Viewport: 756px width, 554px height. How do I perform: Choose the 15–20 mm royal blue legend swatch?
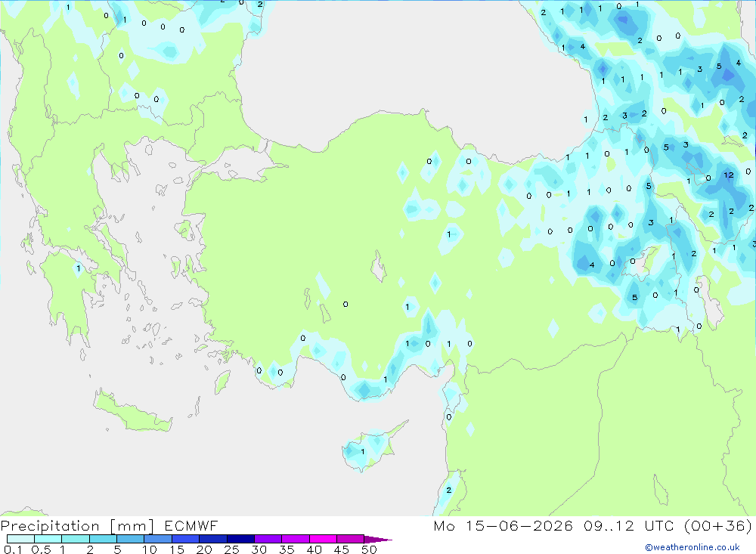pos(185,539)
